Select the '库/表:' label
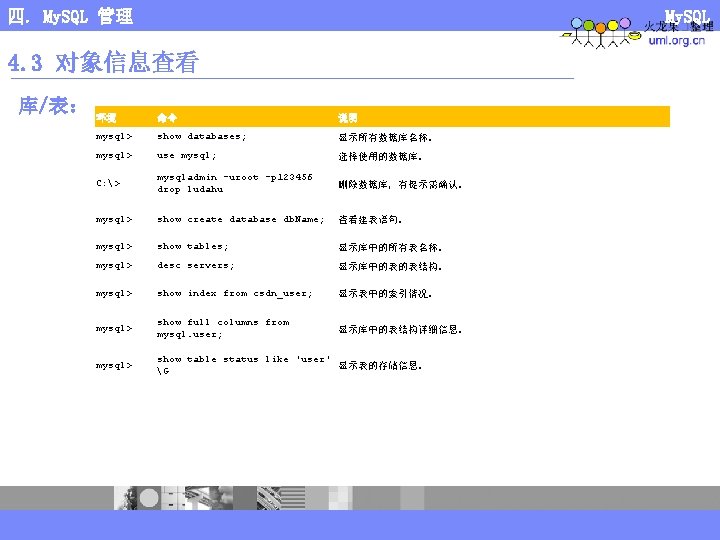Image resolution: width=720 pixels, height=540 pixels. [48, 106]
